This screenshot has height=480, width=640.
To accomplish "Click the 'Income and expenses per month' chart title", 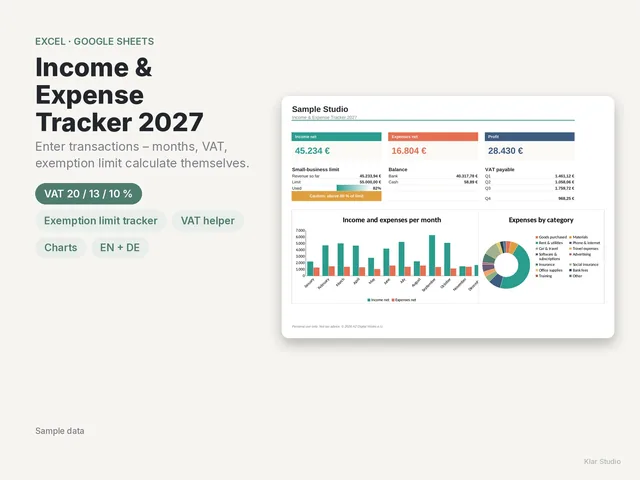I will click(392, 220).
